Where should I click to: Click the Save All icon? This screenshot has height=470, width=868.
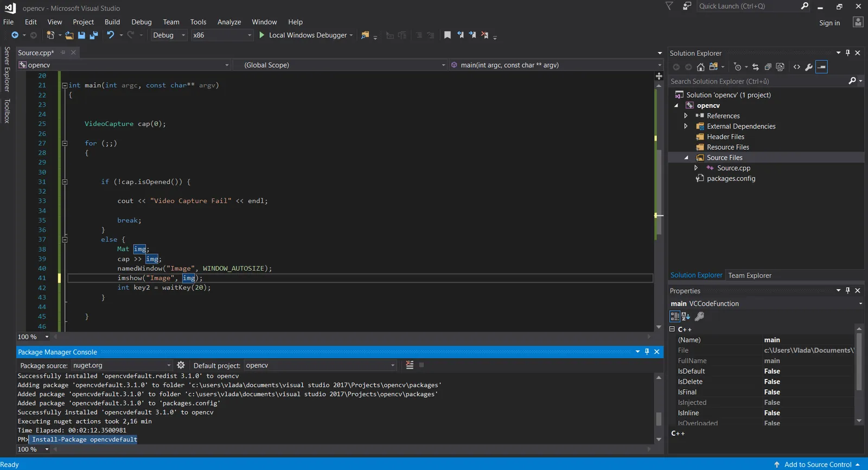pos(93,35)
